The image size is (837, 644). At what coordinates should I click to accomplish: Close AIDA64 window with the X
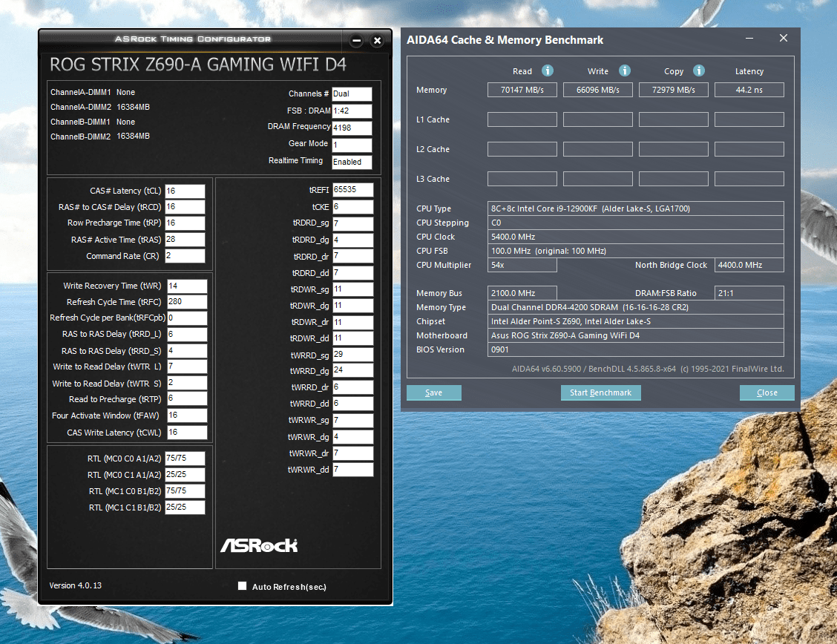coord(783,39)
